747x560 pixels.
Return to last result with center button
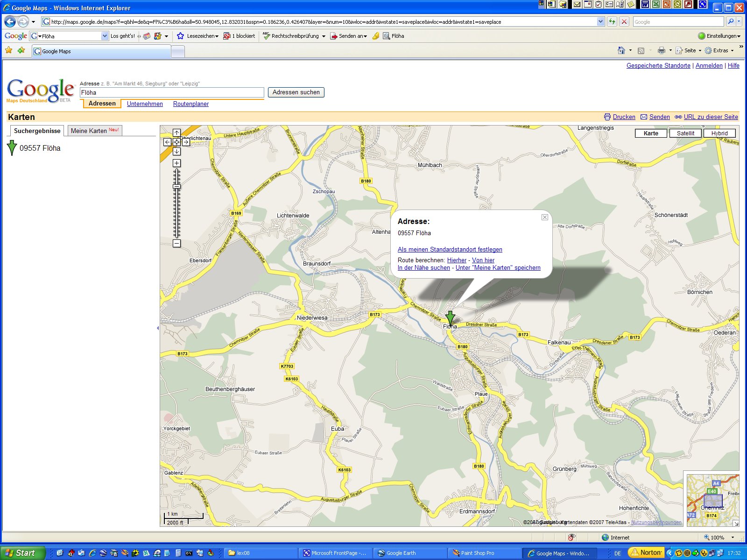coord(176,142)
